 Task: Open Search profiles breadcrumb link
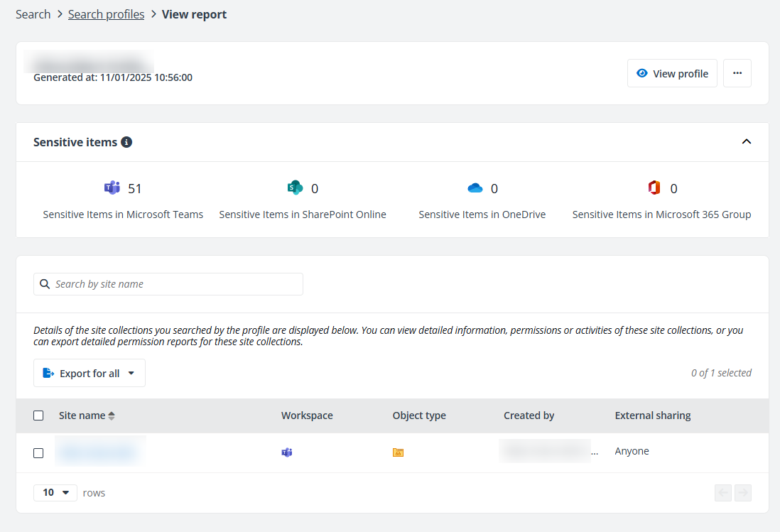point(106,14)
